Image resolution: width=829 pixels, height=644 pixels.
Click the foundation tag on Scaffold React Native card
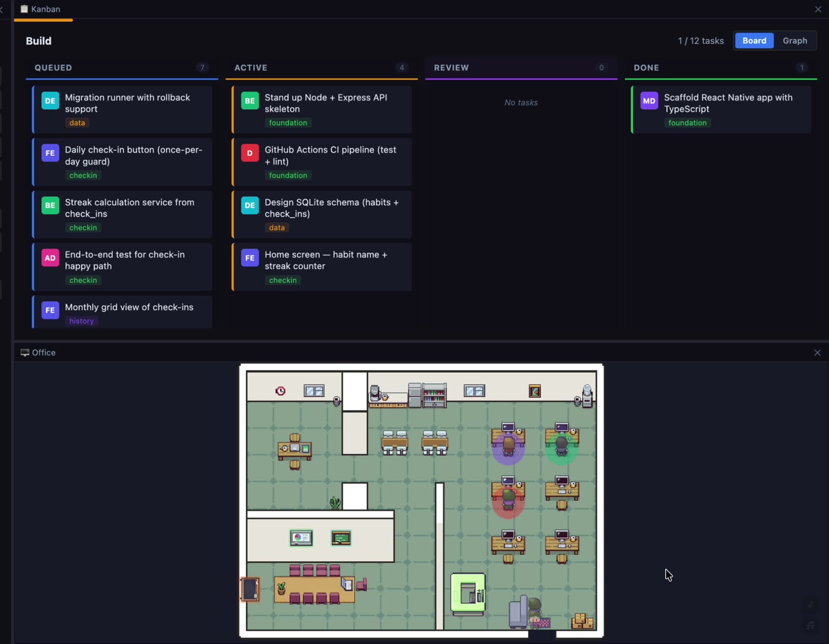pyautogui.click(x=688, y=123)
